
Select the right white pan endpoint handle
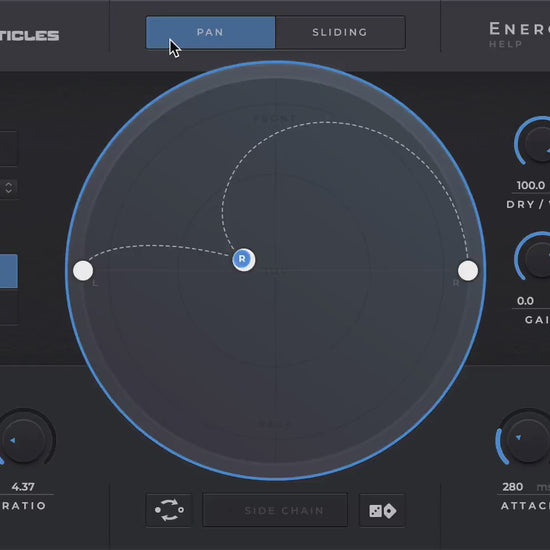click(x=468, y=271)
